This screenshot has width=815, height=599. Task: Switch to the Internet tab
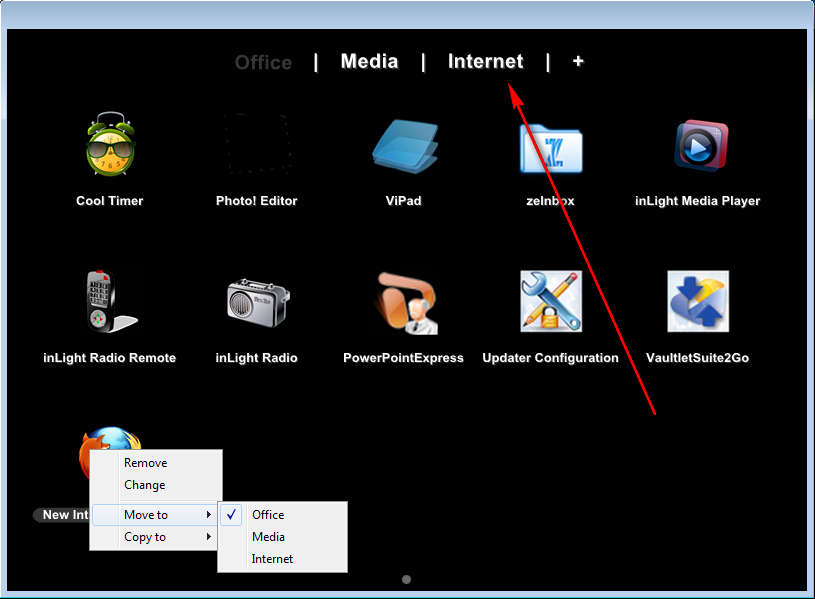485,61
